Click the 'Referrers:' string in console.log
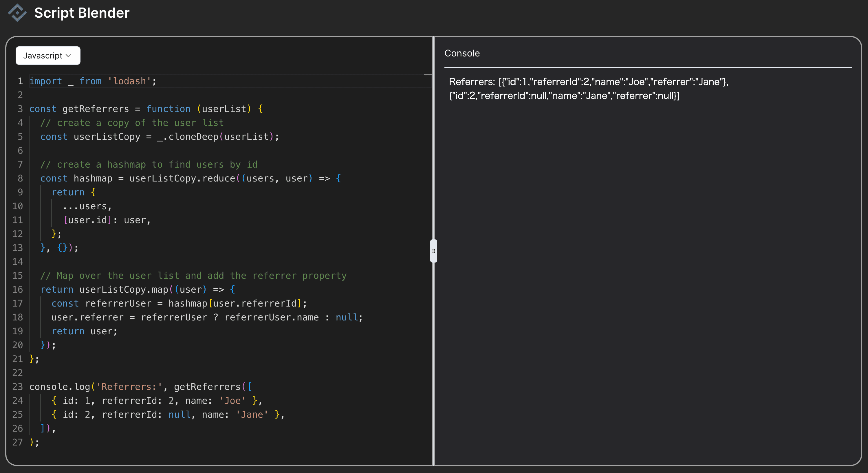Screen dimensions: 868x473 coord(129,387)
